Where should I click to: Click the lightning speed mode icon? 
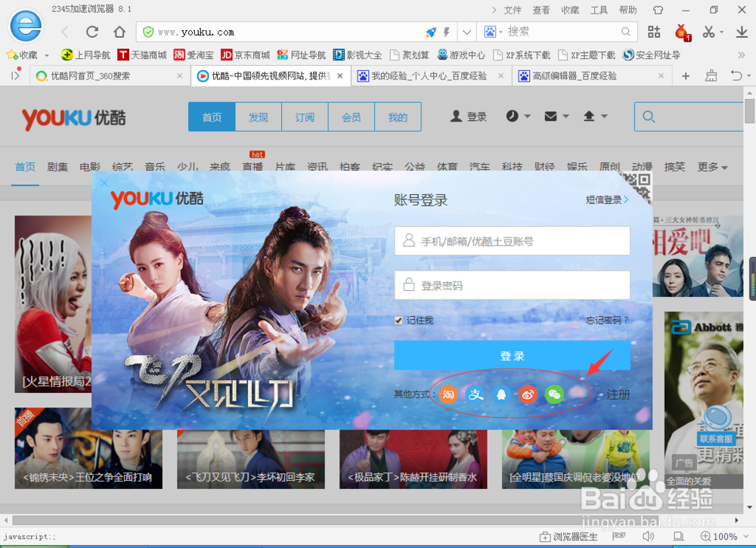(447, 33)
